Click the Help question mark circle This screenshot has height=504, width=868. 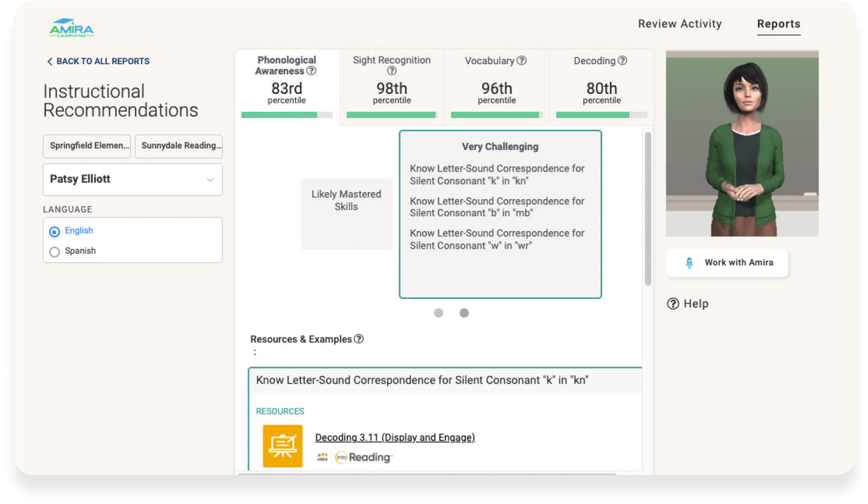[672, 303]
